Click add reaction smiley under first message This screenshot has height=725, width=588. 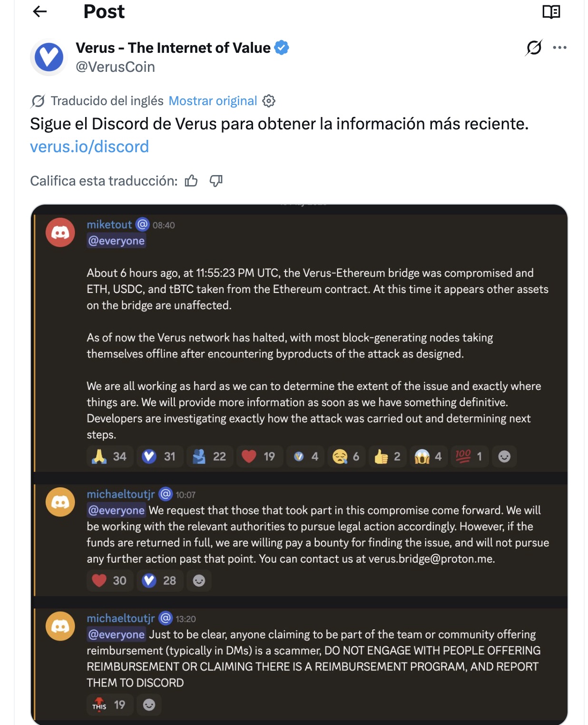click(504, 457)
